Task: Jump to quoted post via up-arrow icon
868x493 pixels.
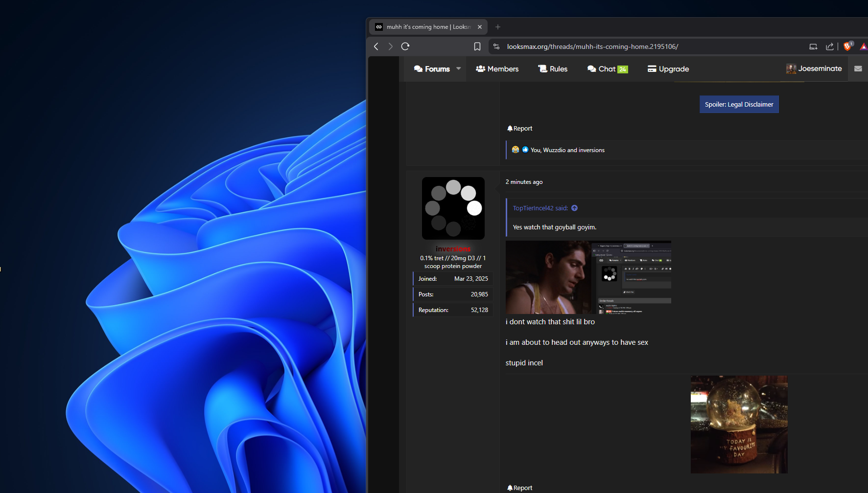Action: [575, 208]
